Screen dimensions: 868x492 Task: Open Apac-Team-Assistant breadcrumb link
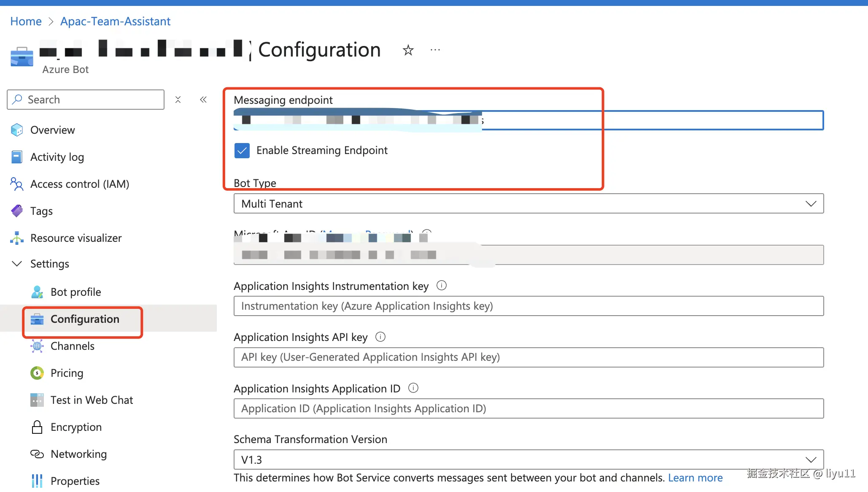pyautogui.click(x=115, y=21)
